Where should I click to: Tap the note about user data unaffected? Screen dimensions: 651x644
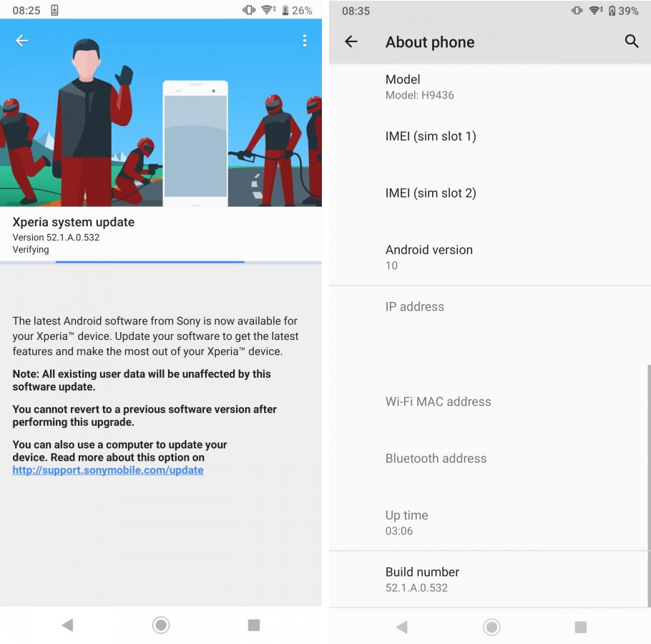[142, 380]
